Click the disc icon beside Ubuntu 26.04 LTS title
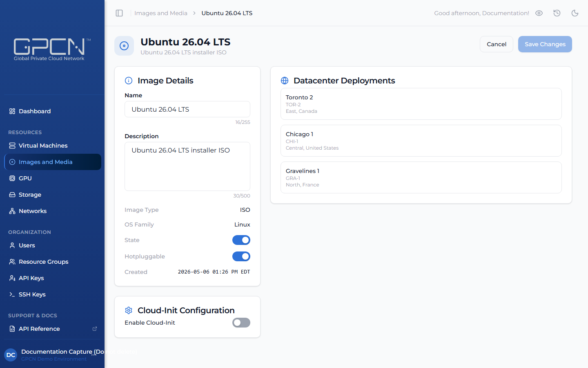 pyautogui.click(x=124, y=46)
